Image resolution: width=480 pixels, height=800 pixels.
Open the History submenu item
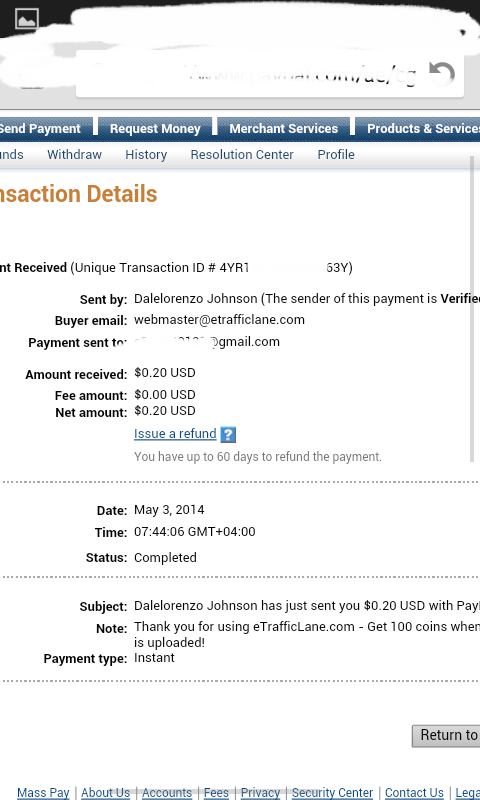[146, 155]
